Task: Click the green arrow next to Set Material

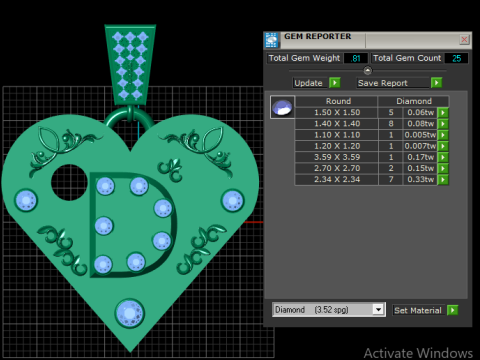Action: point(453,310)
